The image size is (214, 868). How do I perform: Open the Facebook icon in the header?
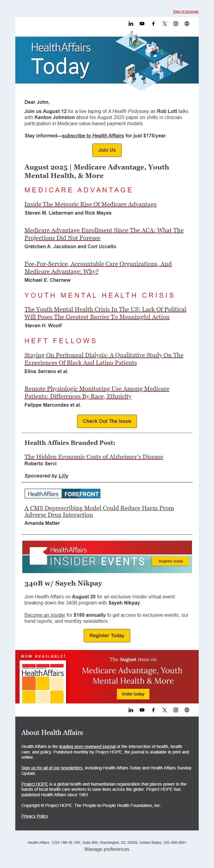[153, 24]
